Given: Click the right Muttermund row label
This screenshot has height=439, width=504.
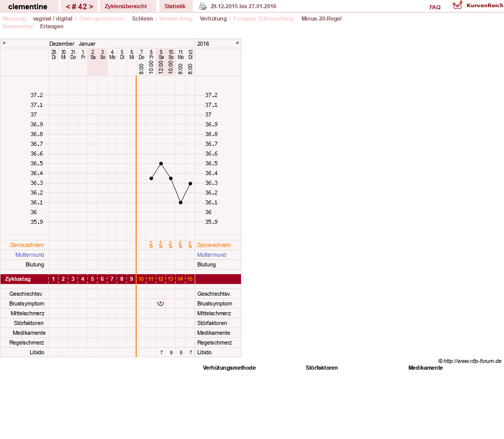Looking at the screenshot, I should 212,255.
